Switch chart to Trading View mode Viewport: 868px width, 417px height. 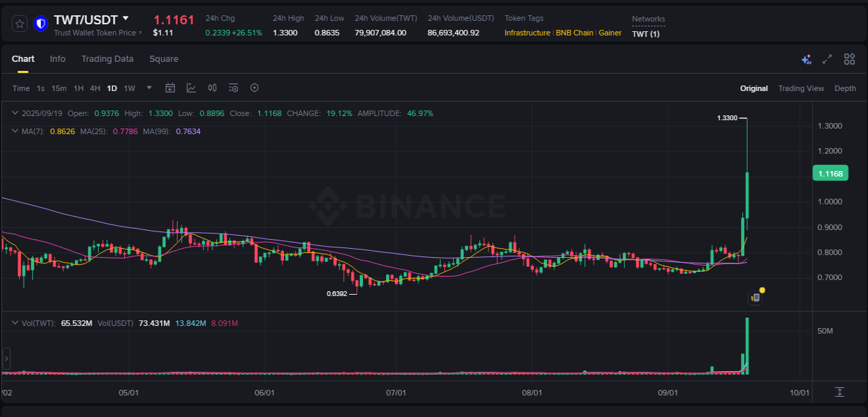[801, 88]
